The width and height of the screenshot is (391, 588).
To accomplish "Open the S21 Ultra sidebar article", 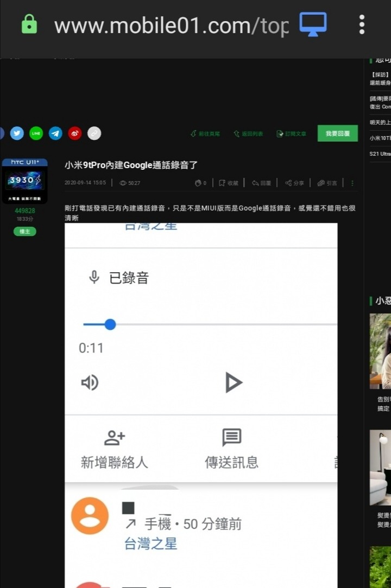I will click(380, 154).
